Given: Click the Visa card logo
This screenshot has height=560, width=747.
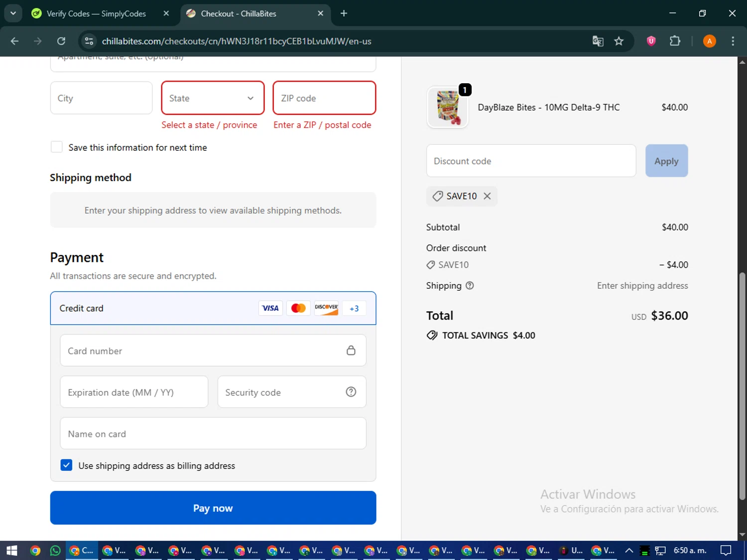Looking at the screenshot, I should (x=270, y=308).
